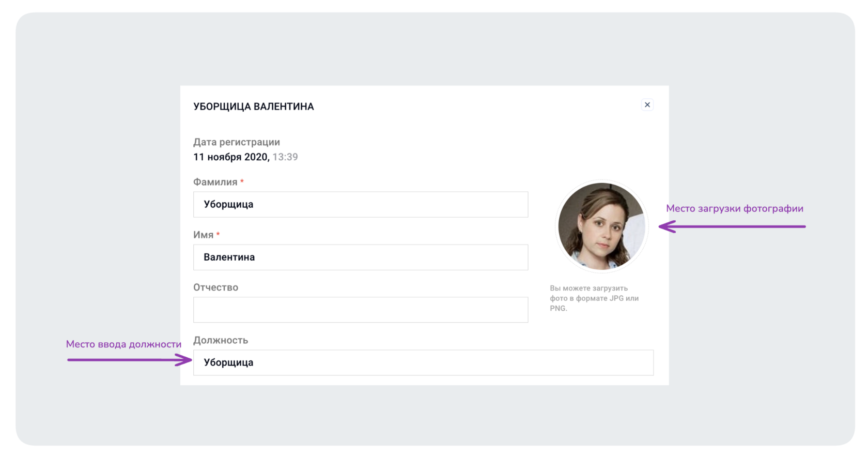This screenshot has width=868, height=456.
Task: Click the purple arrow pointing at Должность
Action: tap(129, 360)
